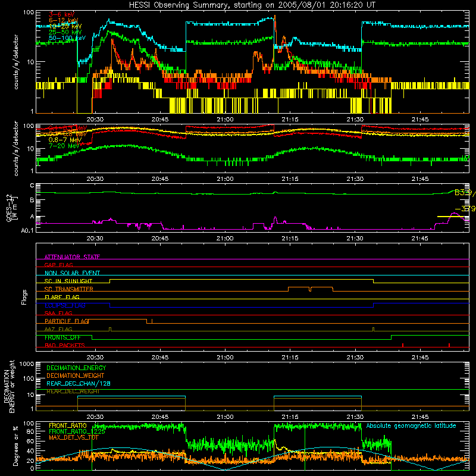The width and height of the screenshot is (476, 476).
Task: Click the 7-20 MeV legend label
Action: point(64,146)
